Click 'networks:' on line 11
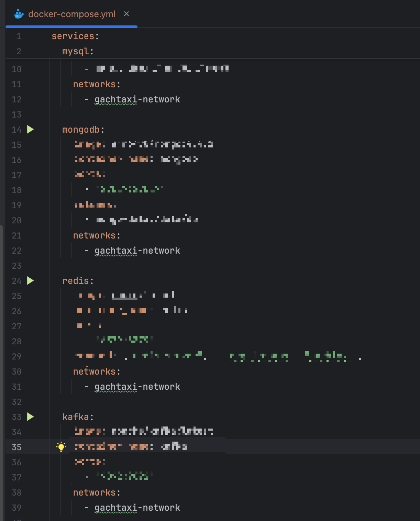Viewport: 420px width, 521px height. 97,84
